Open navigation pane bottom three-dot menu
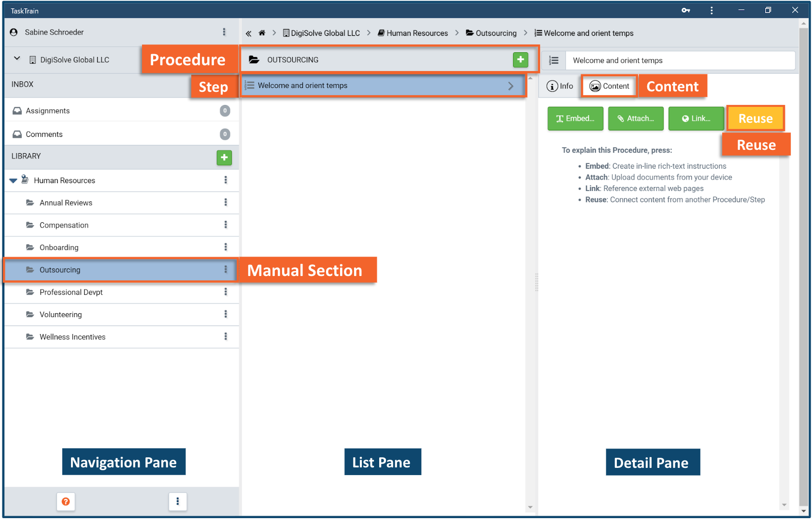This screenshot has width=812, height=522. [x=178, y=502]
